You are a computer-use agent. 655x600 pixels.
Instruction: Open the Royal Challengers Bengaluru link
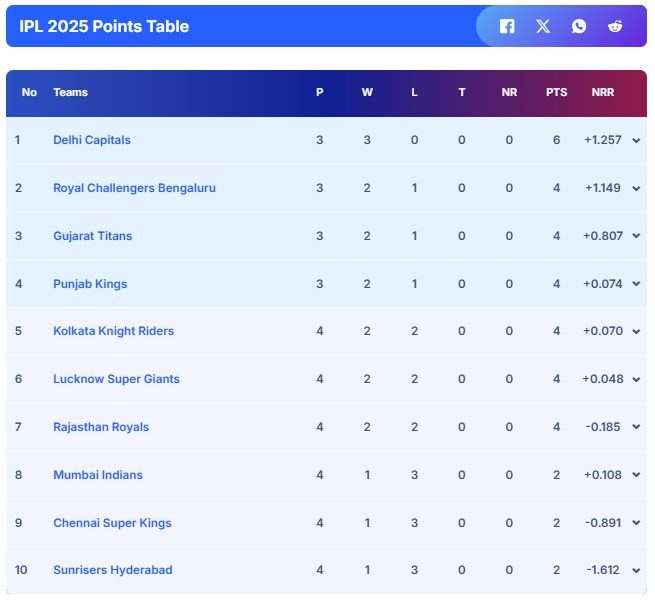[x=135, y=188]
